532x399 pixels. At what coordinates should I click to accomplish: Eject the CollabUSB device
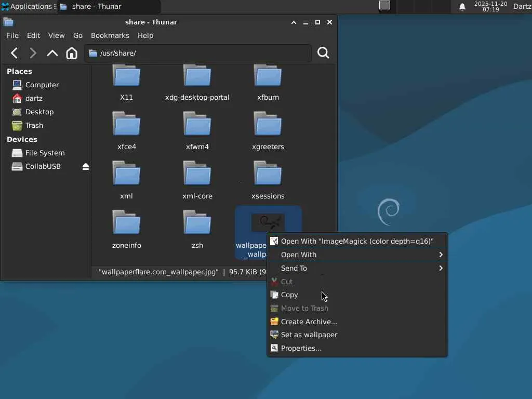(x=86, y=167)
